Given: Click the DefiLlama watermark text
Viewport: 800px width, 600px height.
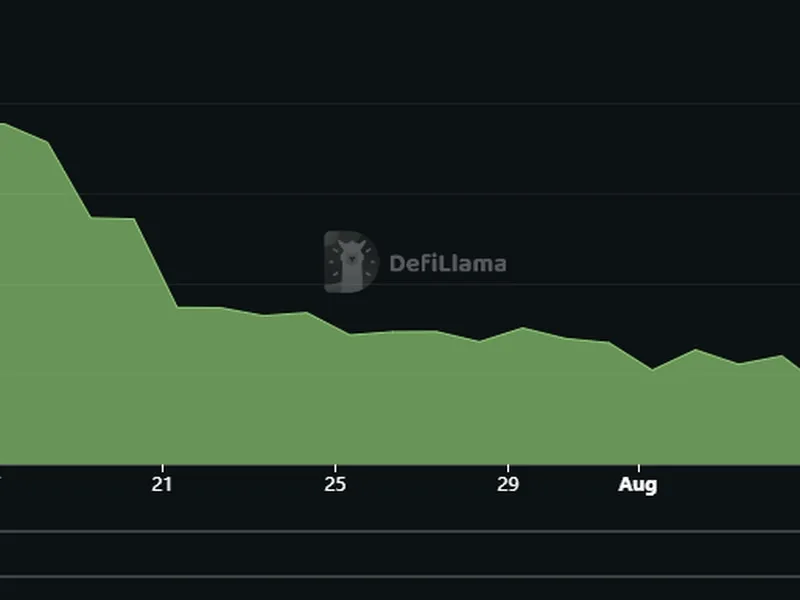Looking at the screenshot, I should click(447, 264).
